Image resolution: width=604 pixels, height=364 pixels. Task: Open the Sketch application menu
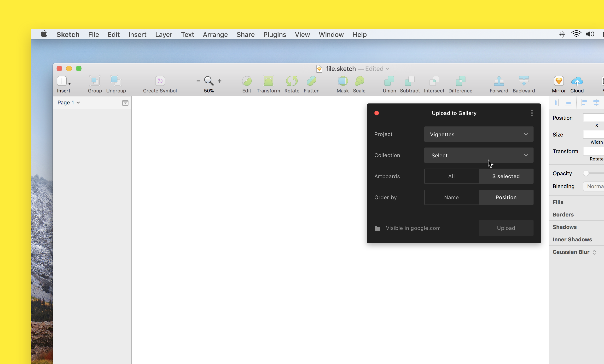click(68, 34)
